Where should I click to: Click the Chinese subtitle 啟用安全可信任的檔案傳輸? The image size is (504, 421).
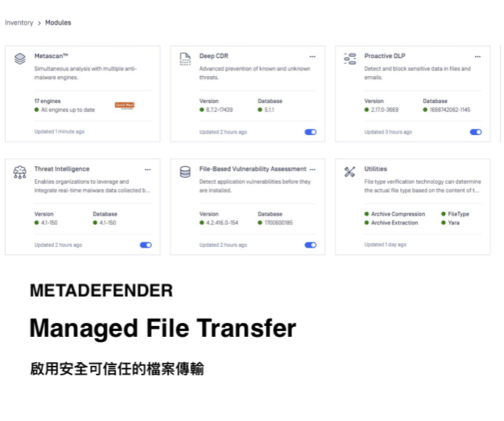click(117, 369)
